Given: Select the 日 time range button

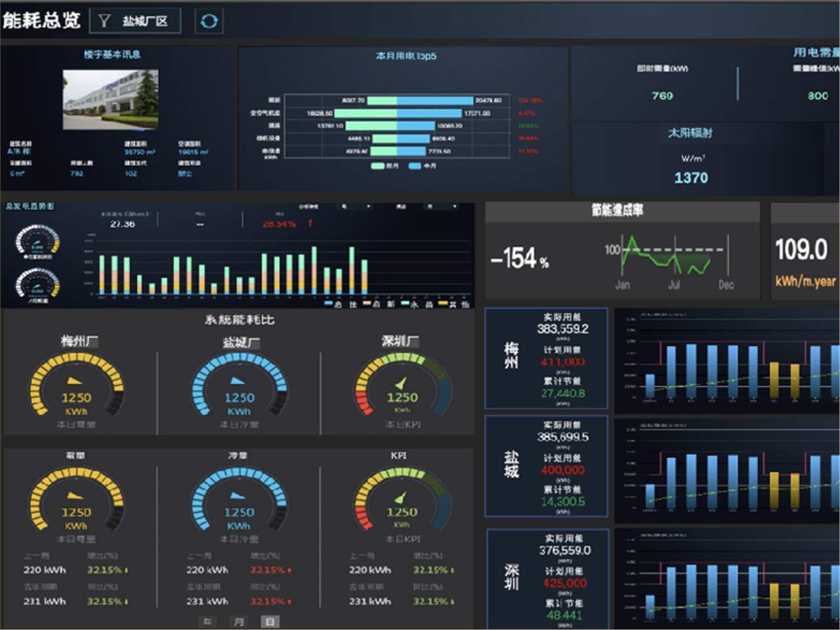Looking at the screenshot, I should click(270, 621).
